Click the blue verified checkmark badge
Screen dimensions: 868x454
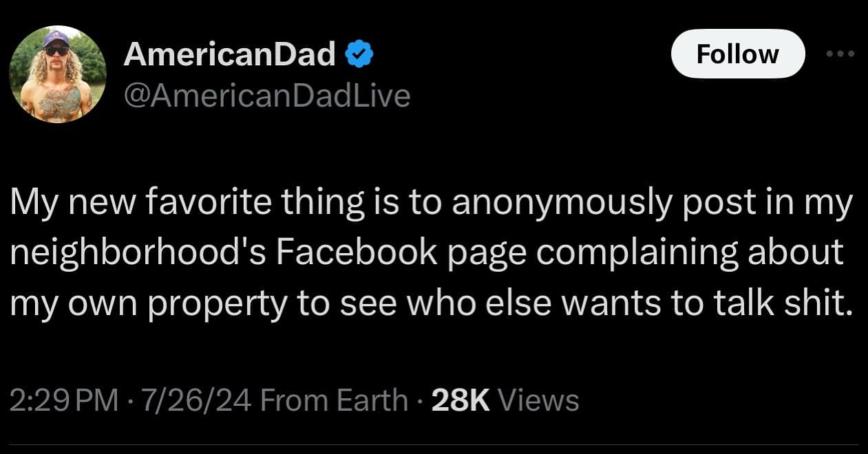coord(359,54)
